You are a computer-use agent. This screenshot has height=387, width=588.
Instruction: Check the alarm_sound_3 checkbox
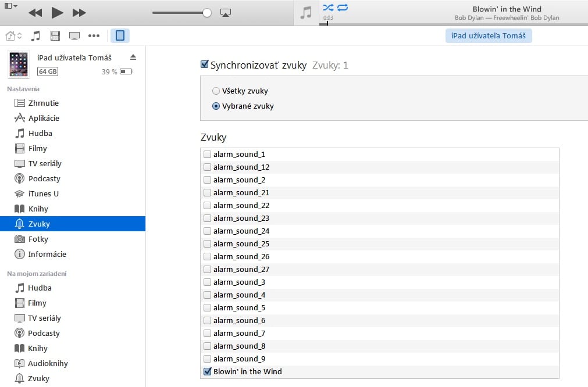point(207,282)
